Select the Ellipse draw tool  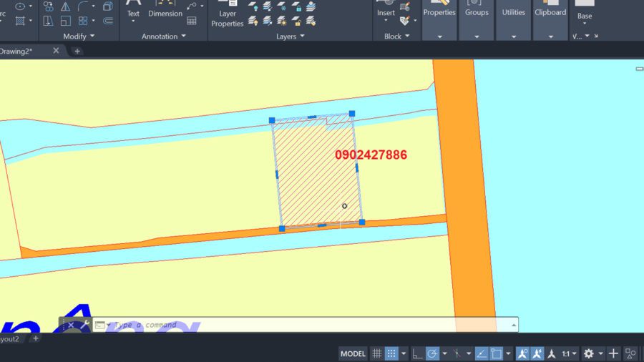coord(20,6)
